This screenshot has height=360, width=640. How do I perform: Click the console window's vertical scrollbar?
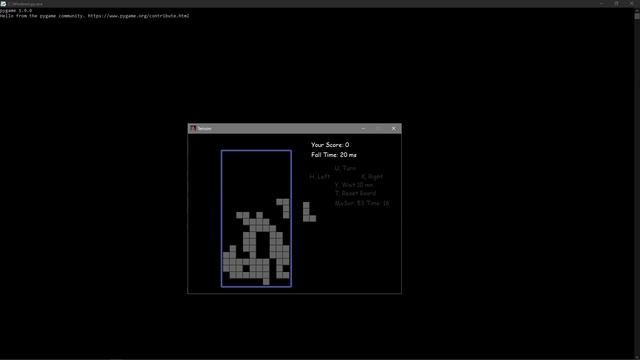[637, 183]
